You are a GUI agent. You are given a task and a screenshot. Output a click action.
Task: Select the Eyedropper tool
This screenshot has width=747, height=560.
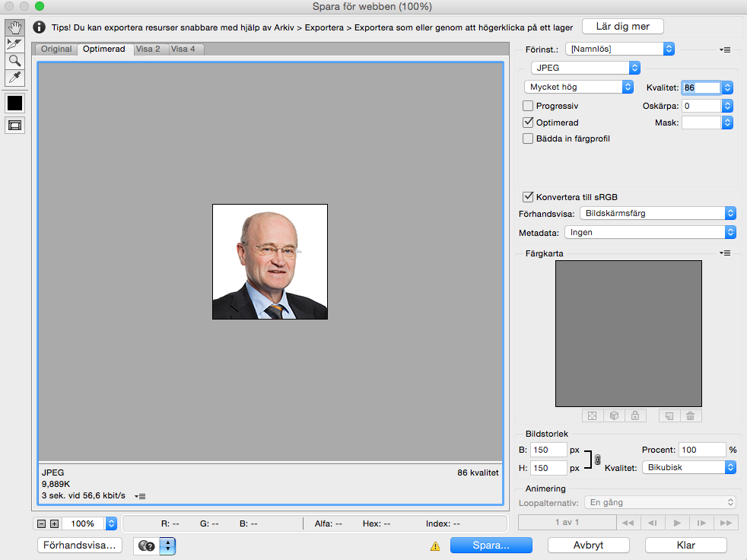tap(14, 77)
